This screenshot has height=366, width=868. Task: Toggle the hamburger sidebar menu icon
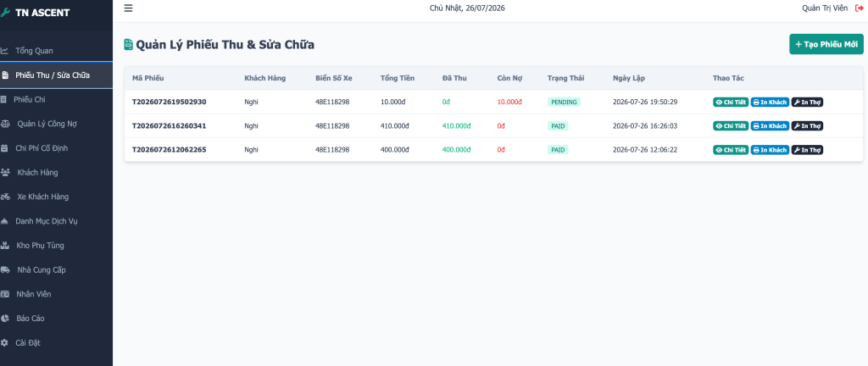point(129,8)
